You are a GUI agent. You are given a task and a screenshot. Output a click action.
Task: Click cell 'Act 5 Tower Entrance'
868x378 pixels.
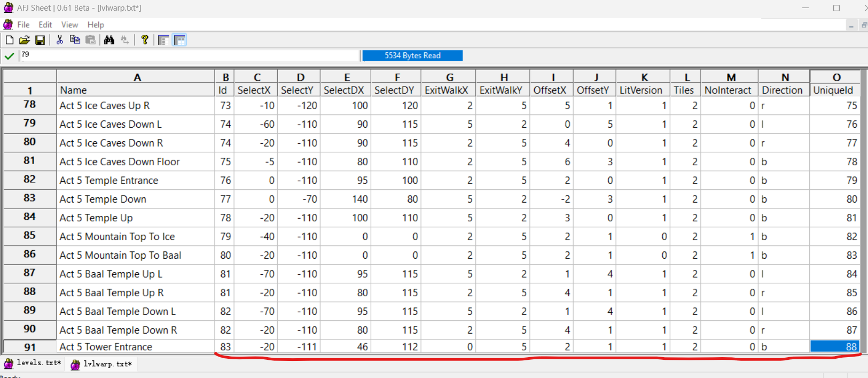136,346
